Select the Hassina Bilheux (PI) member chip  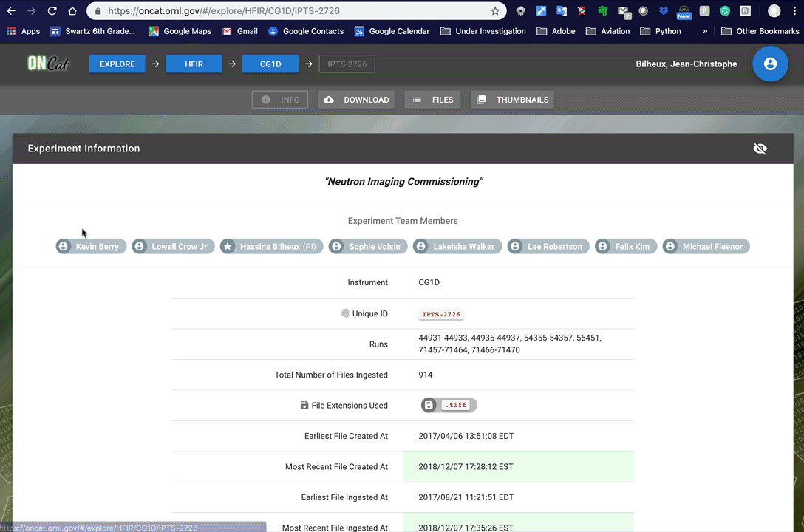coord(271,246)
